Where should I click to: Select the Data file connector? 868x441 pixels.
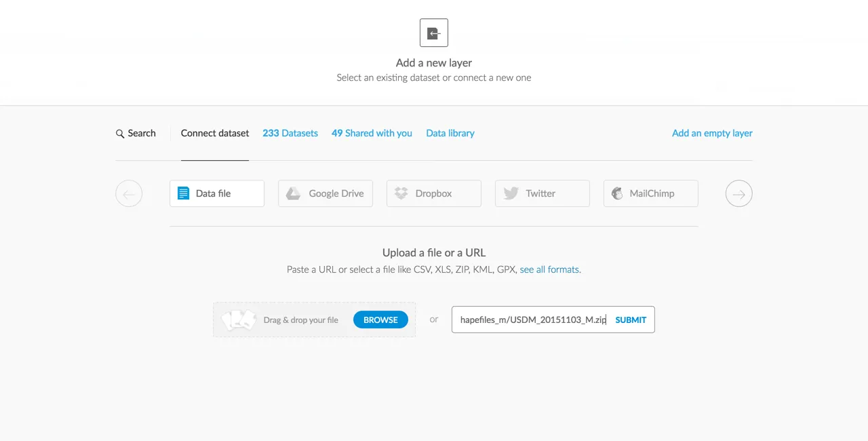(x=217, y=193)
